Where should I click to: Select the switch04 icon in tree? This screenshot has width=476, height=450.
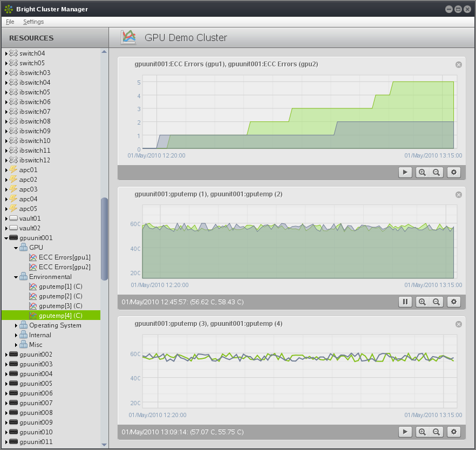[x=13, y=53]
